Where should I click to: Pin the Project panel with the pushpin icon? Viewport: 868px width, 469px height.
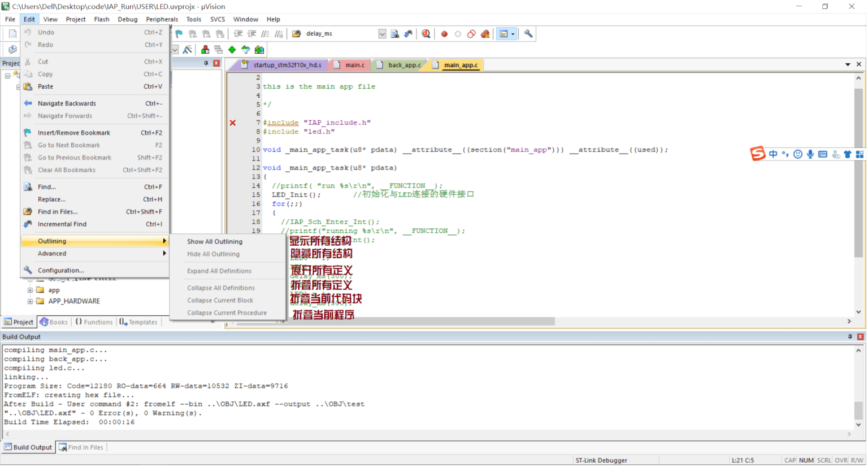tap(206, 63)
